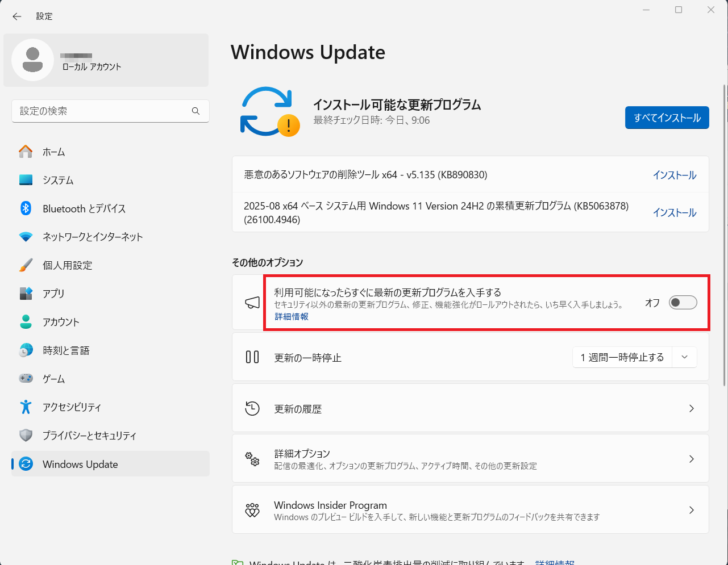This screenshot has height=565, width=728.
Task: Open the システム settings page
Action: [x=110, y=180]
